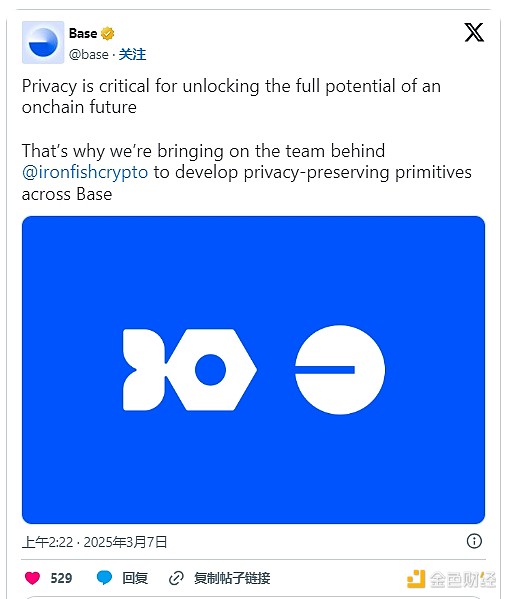Click the 金色财经 watermark logo

pyautogui.click(x=452, y=579)
